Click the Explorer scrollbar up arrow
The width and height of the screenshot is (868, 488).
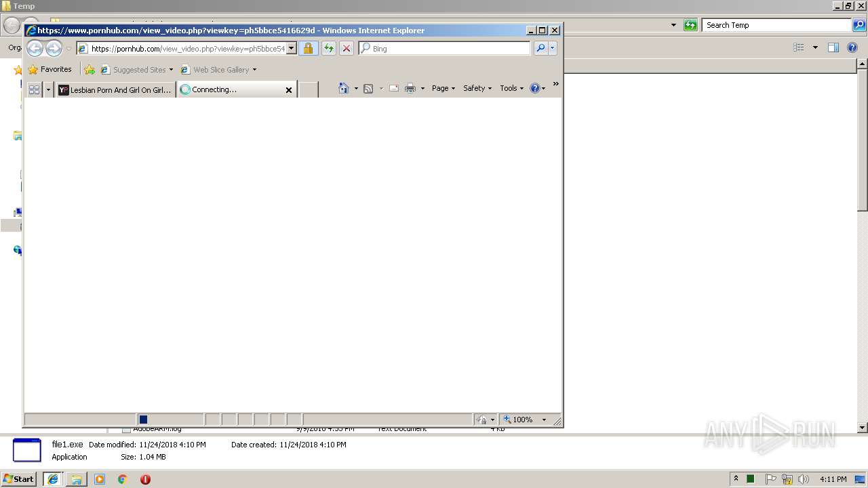click(862, 64)
